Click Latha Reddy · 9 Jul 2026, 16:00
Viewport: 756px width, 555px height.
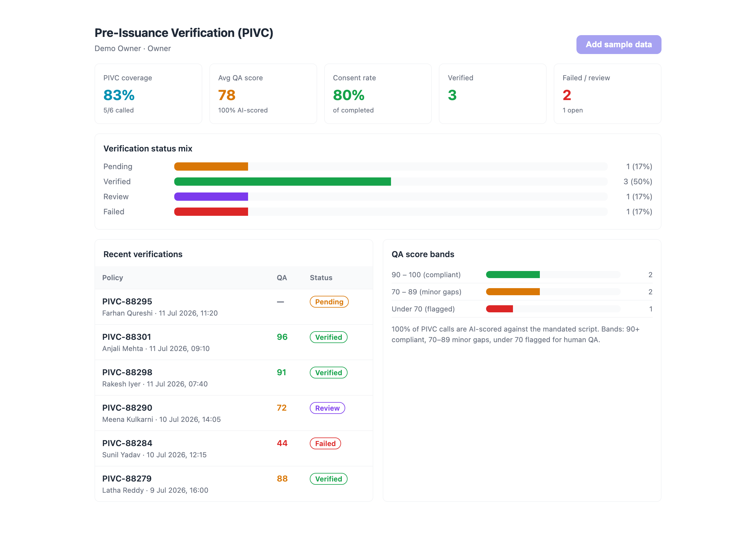(155, 490)
